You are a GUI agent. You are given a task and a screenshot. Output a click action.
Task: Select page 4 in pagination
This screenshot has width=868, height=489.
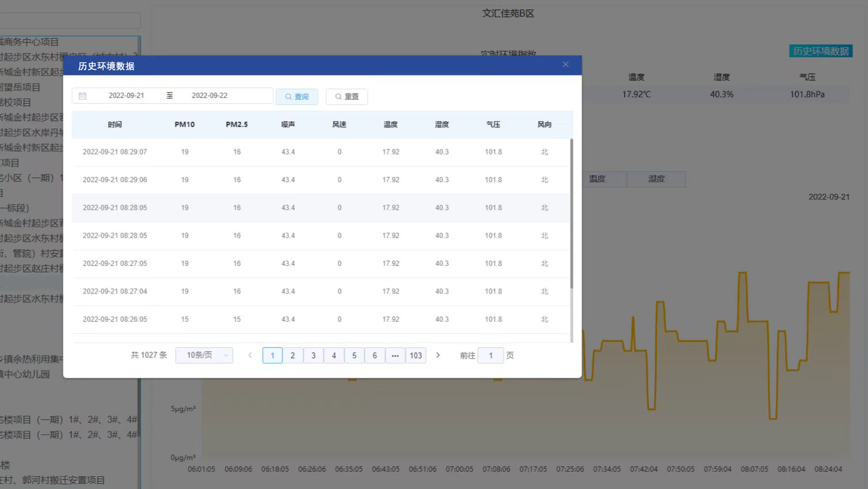pos(334,355)
